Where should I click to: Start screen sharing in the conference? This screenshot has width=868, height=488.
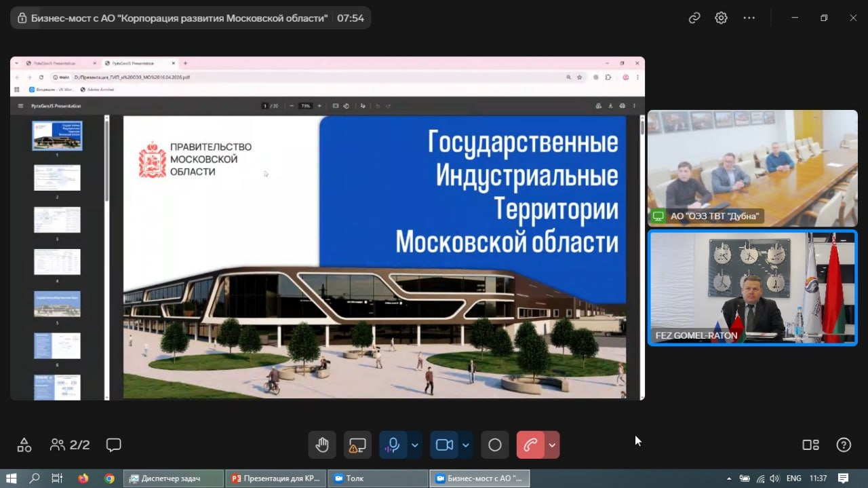[357, 445]
